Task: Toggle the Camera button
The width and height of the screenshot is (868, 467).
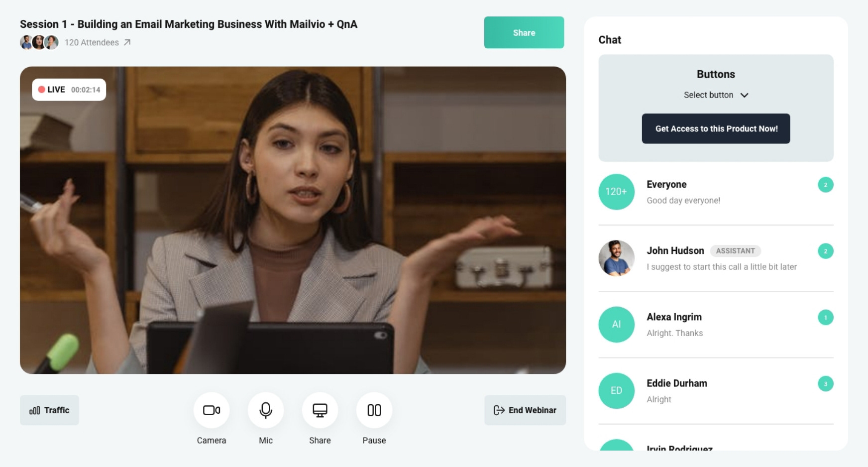Action: (x=212, y=410)
